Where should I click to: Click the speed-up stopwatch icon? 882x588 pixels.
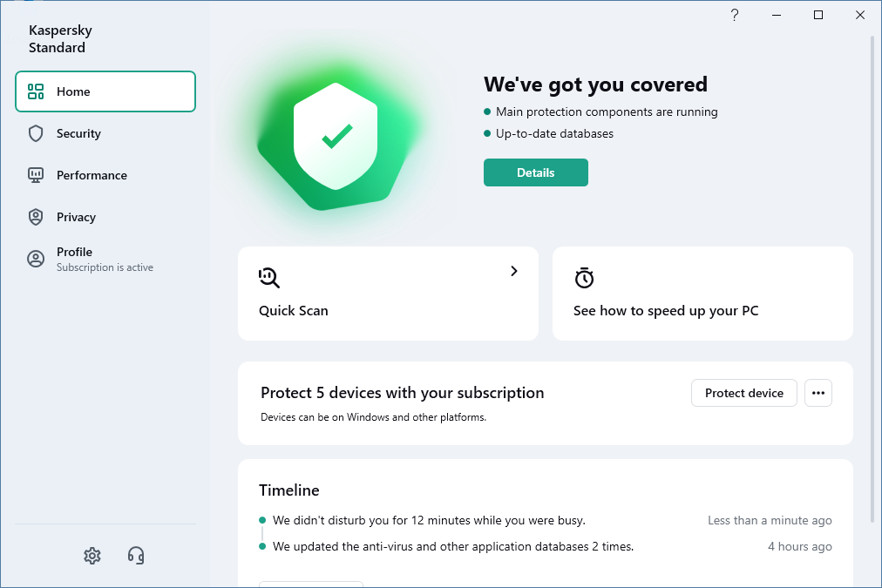584,278
